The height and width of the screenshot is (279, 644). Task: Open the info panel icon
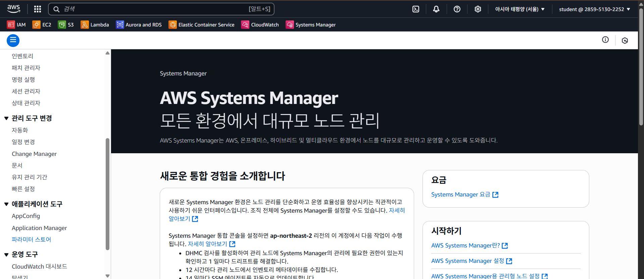point(605,40)
